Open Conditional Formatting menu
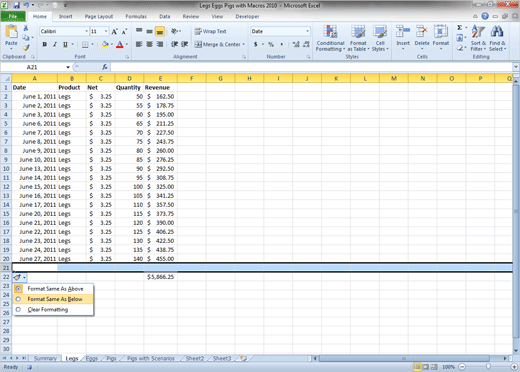 click(330, 39)
